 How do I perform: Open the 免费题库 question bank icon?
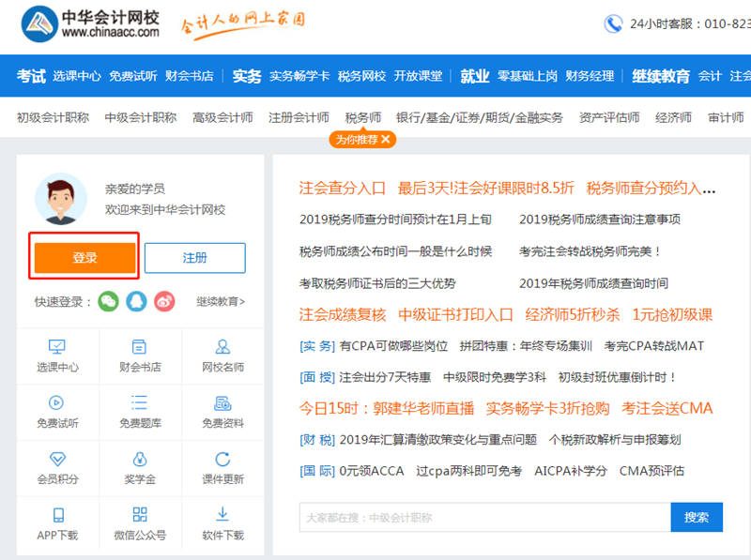(140, 409)
